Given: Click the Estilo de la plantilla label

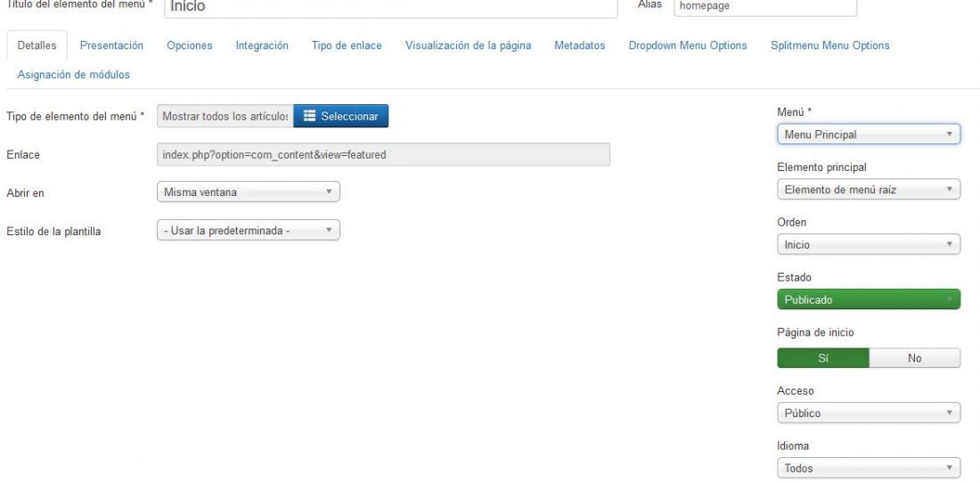Looking at the screenshot, I should 53,231.
